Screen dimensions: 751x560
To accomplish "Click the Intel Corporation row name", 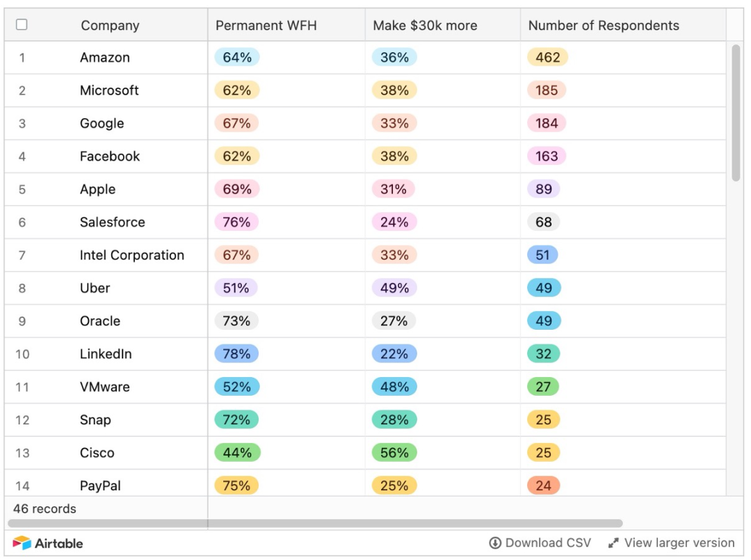I will pyautogui.click(x=132, y=255).
